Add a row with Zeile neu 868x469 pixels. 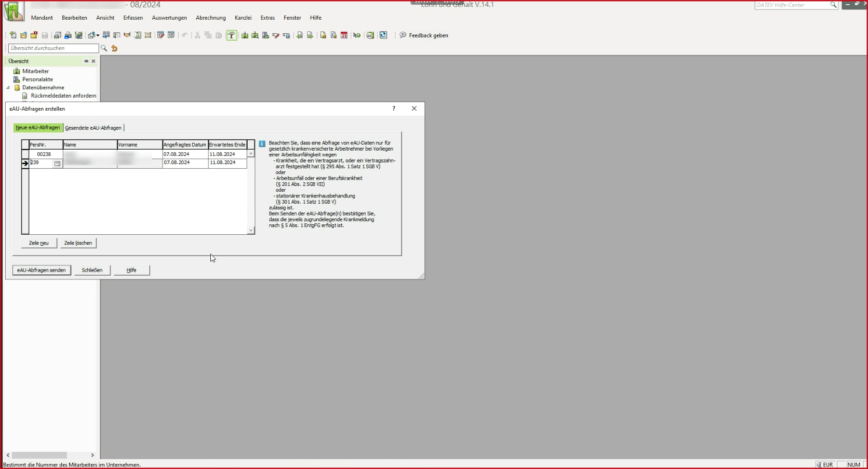coord(39,243)
